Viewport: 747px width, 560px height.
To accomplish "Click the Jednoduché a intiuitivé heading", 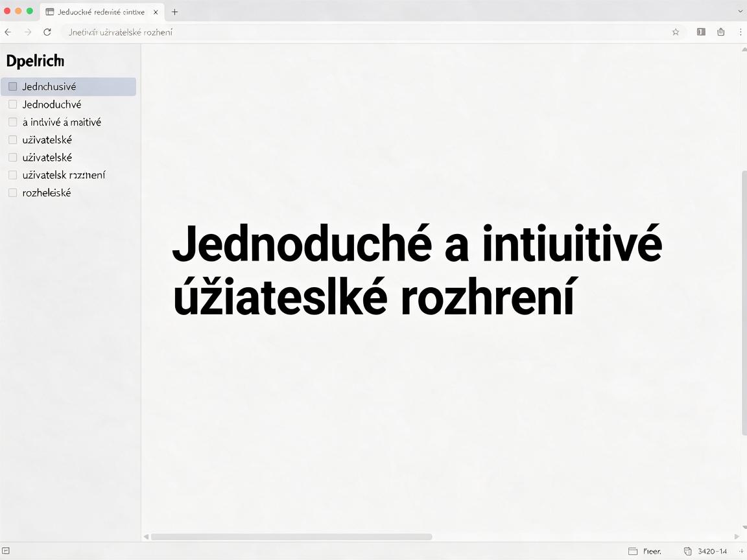I will click(418, 243).
